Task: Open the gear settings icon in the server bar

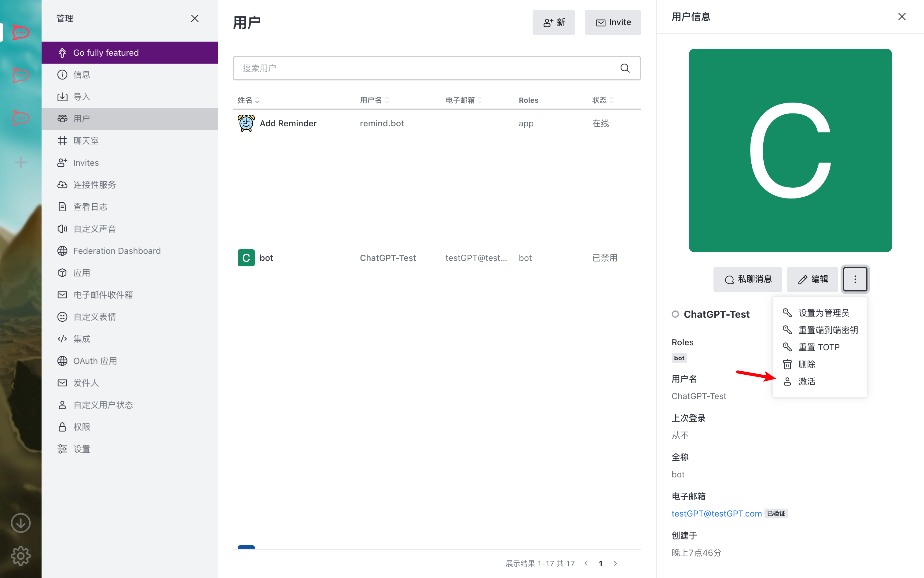Action: pos(20,556)
